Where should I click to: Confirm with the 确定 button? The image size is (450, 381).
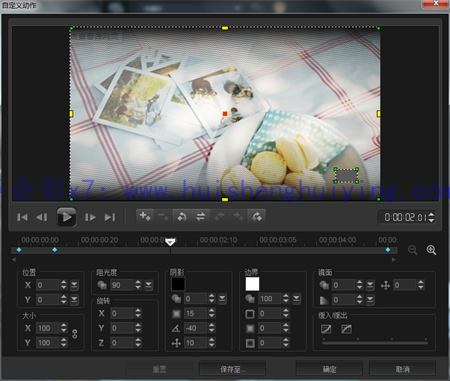tap(329, 369)
